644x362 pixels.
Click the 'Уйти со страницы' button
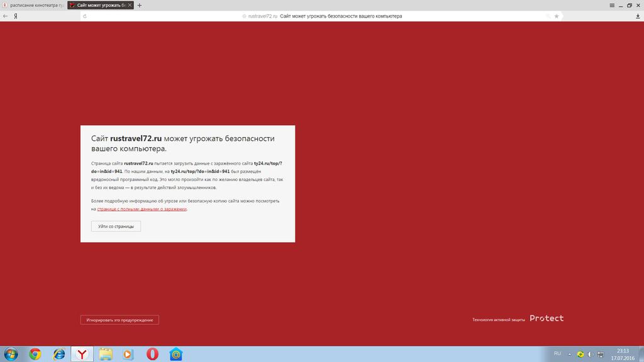click(x=116, y=226)
